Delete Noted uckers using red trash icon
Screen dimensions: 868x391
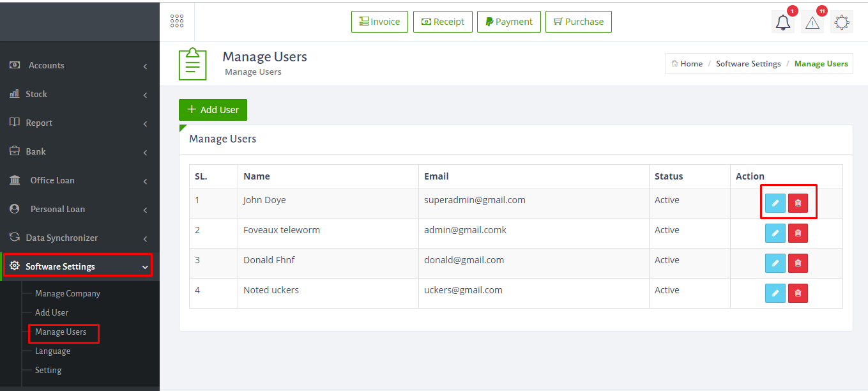tap(798, 293)
